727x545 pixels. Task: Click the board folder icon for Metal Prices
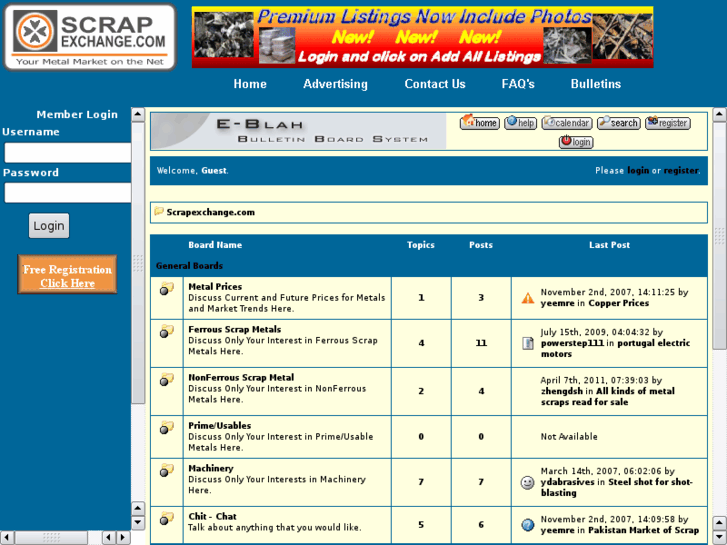pos(166,289)
